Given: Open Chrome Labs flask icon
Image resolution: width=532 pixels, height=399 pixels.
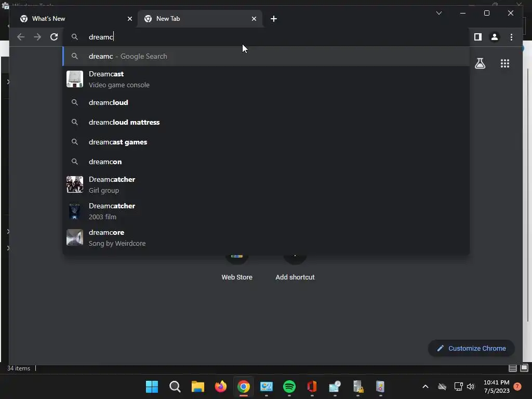Looking at the screenshot, I should [x=480, y=63].
